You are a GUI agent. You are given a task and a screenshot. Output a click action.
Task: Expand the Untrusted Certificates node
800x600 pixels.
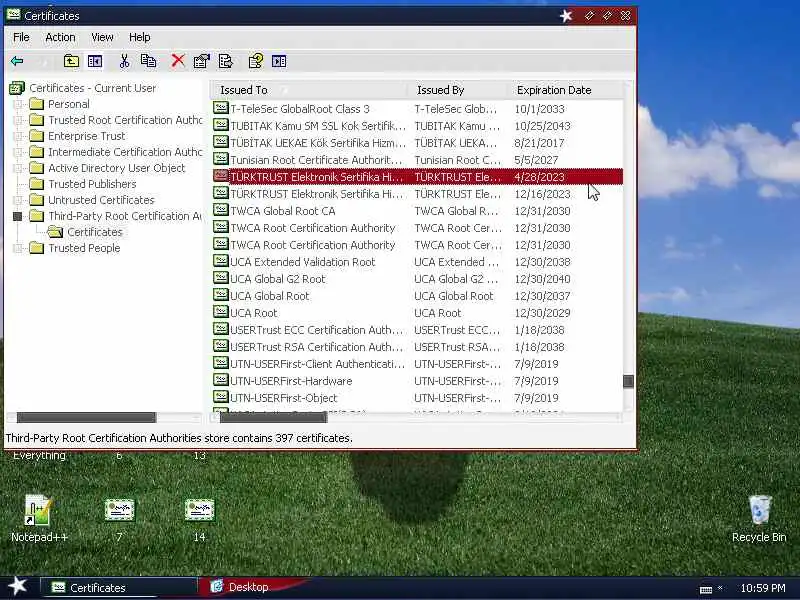pos(18,200)
